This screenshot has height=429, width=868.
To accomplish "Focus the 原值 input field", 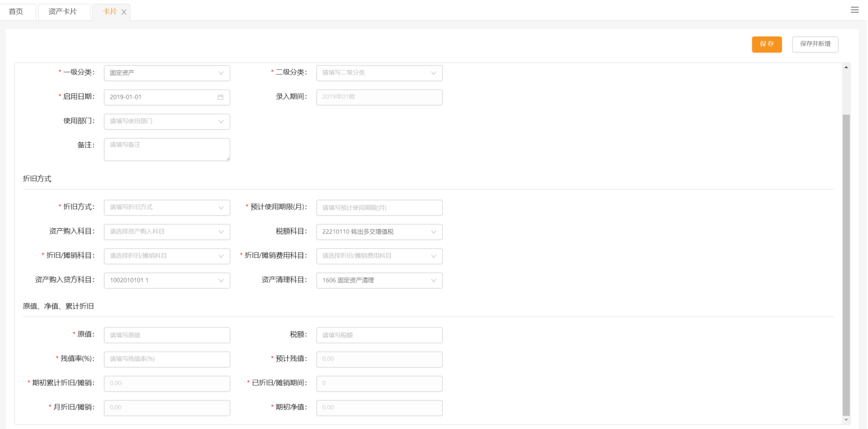I will click(x=167, y=335).
